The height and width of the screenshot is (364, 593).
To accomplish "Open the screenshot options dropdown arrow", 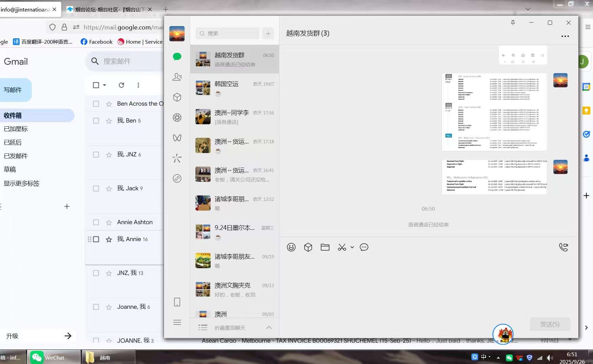I will pos(352,247).
